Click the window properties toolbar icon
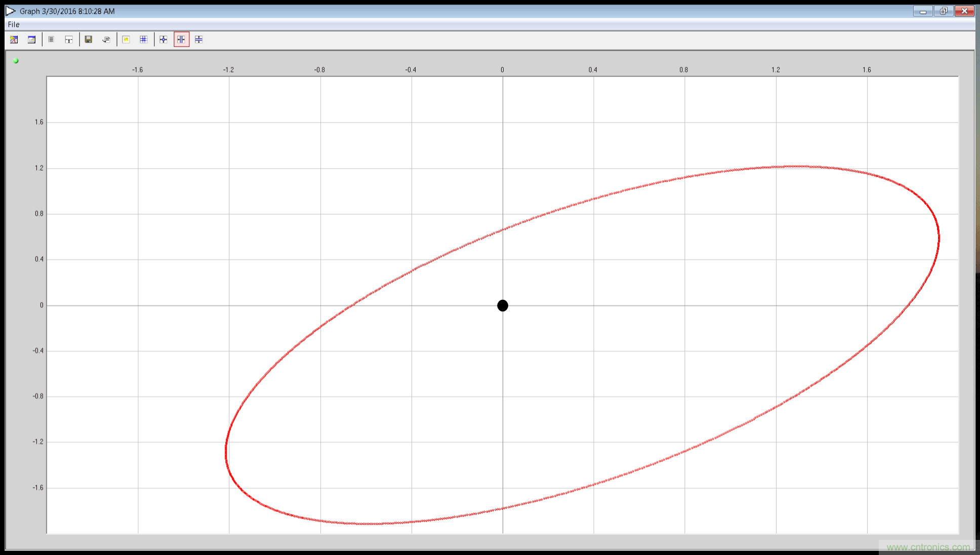Screen dimensions: 980x555 tap(31, 39)
